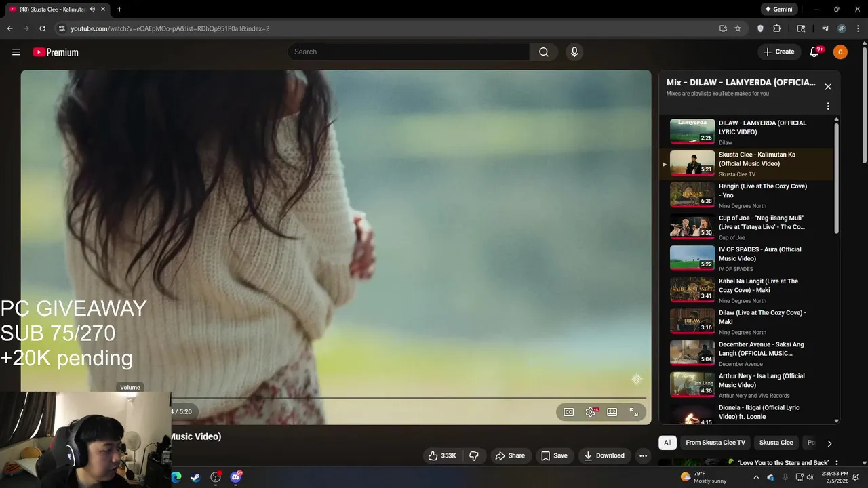Image resolution: width=868 pixels, height=488 pixels.
Task: Share this video
Action: (510, 455)
